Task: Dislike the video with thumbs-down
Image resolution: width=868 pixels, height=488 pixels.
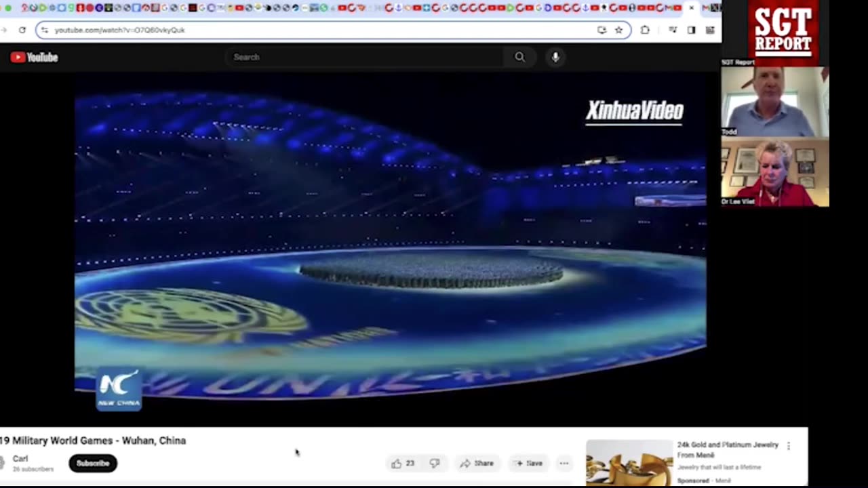Action: point(435,464)
